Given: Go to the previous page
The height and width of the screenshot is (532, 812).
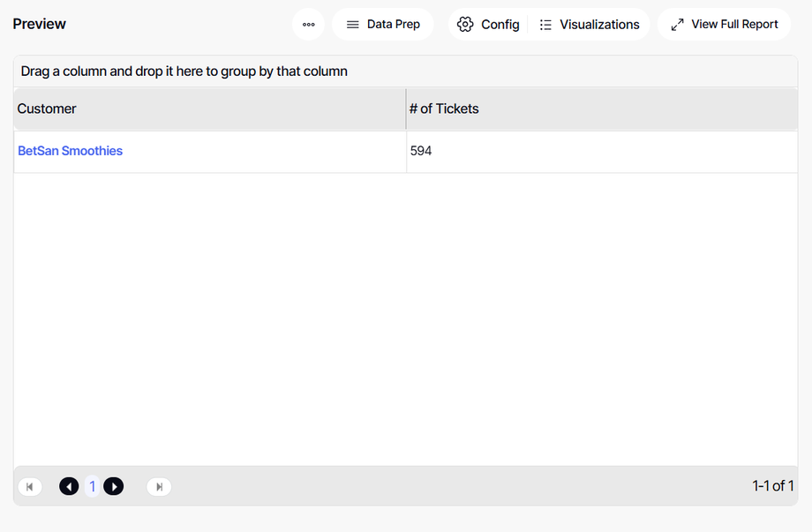Looking at the screenshot, I should pos(69,486).
